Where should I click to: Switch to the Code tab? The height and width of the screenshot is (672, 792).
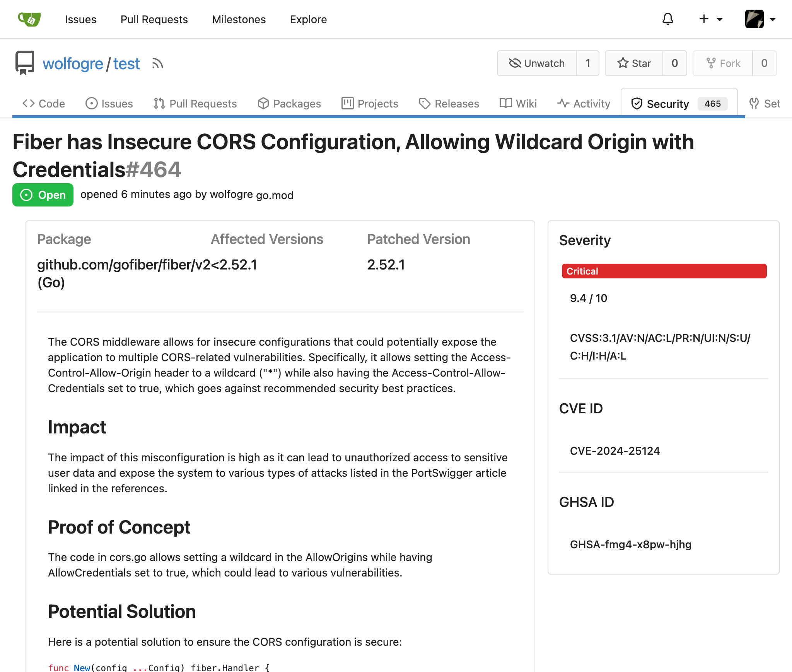point(44,104)
